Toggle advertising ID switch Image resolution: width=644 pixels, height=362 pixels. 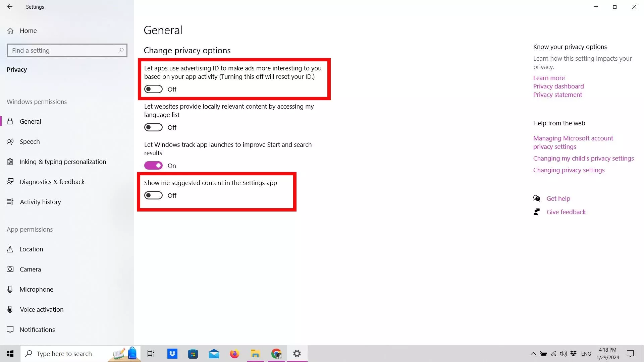point(153,89)
